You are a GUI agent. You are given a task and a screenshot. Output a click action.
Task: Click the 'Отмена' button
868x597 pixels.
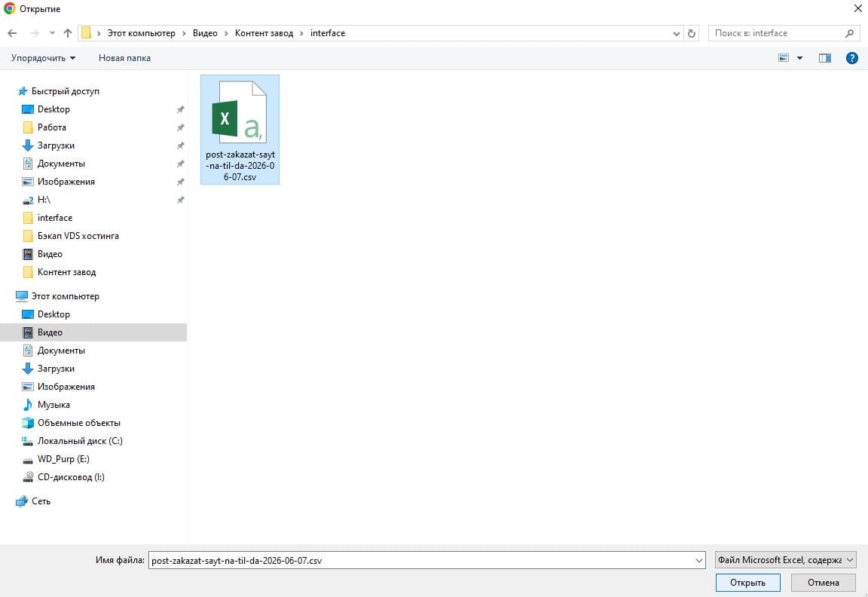823,583
